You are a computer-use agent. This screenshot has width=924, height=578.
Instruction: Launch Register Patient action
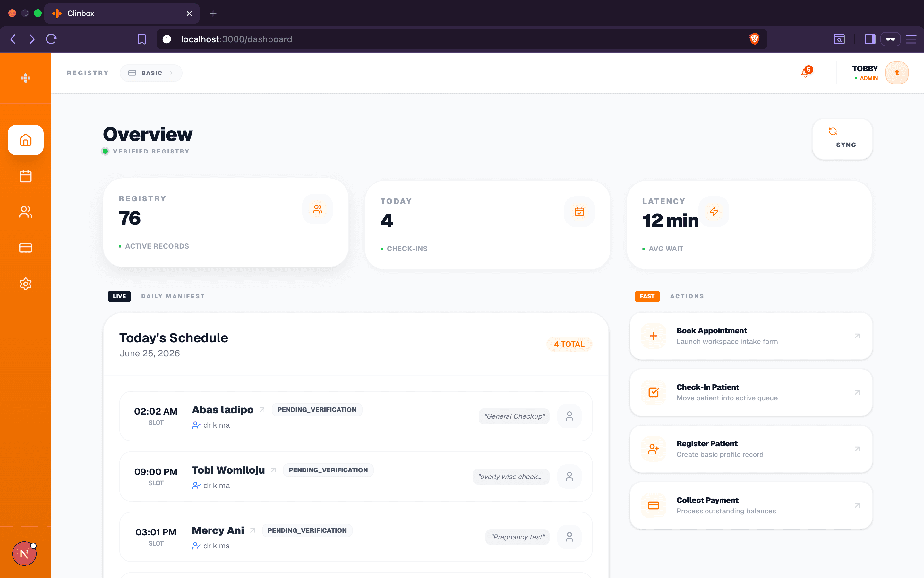(x=751, y=449)
